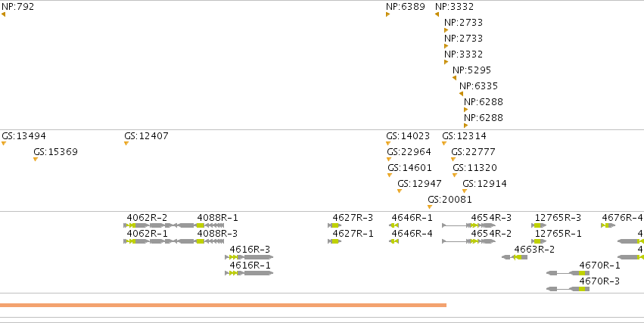Select the GS:12407 insertion marker
644x323 pixels.
[x=126, y=143]
